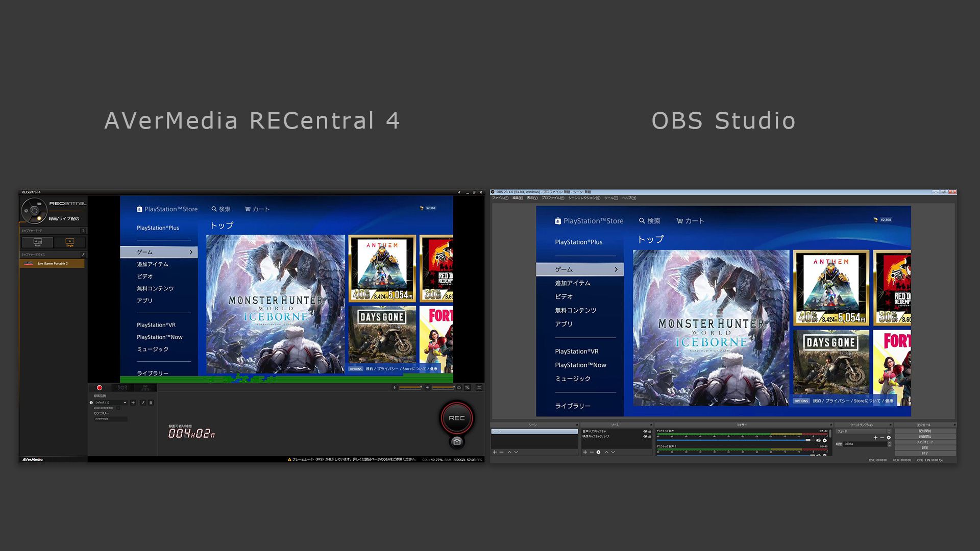Click the capture mode info icon in RECentral
980x551 pixels.
pos(83,231)
